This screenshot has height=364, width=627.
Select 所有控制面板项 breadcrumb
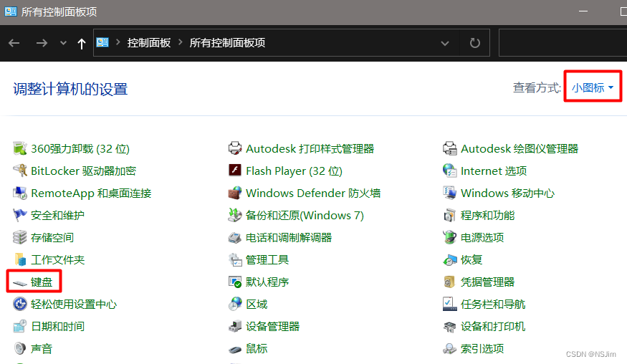227,43
